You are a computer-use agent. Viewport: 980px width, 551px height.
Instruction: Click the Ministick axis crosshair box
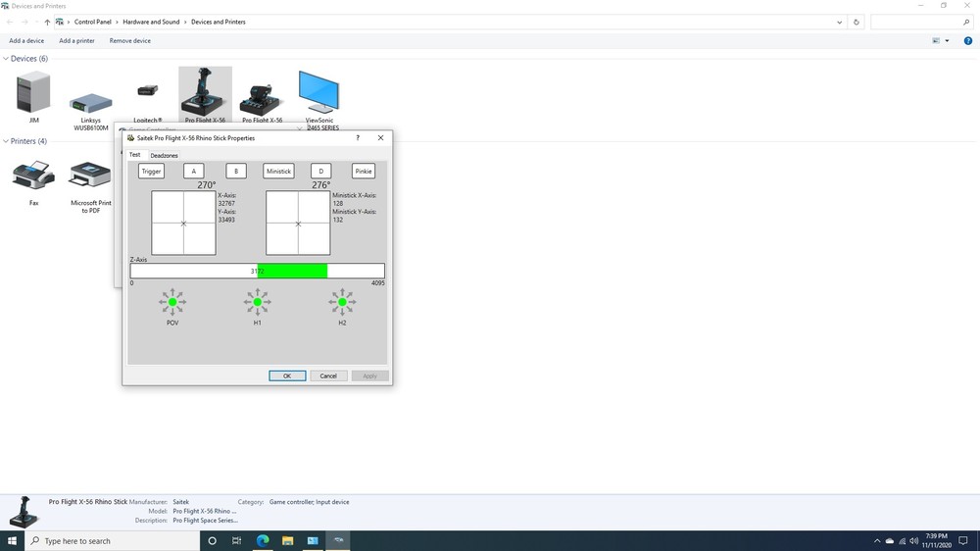pos(298,223)
